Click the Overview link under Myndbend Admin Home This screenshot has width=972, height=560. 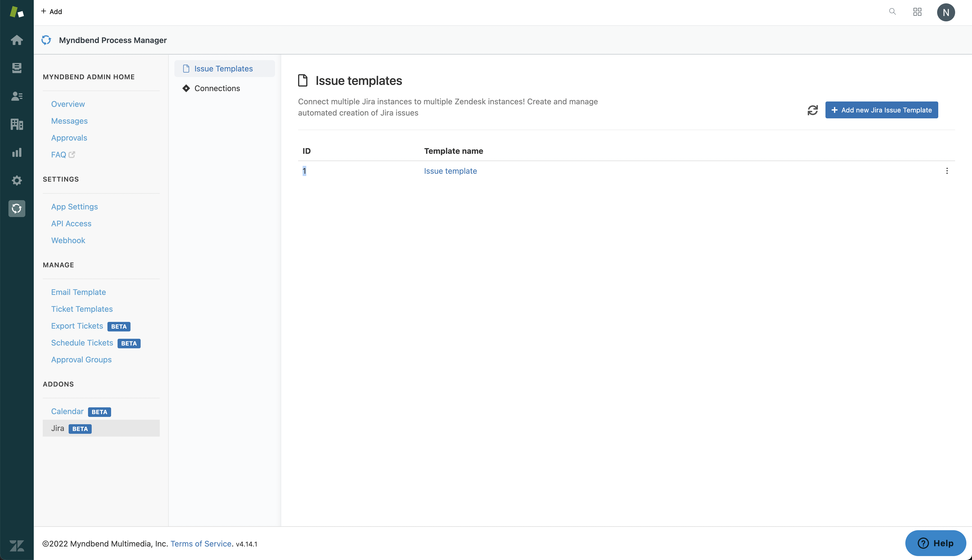click(68, 104)
